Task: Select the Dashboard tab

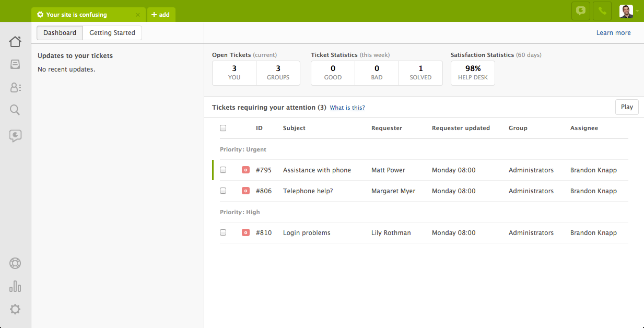Action: 60,32
